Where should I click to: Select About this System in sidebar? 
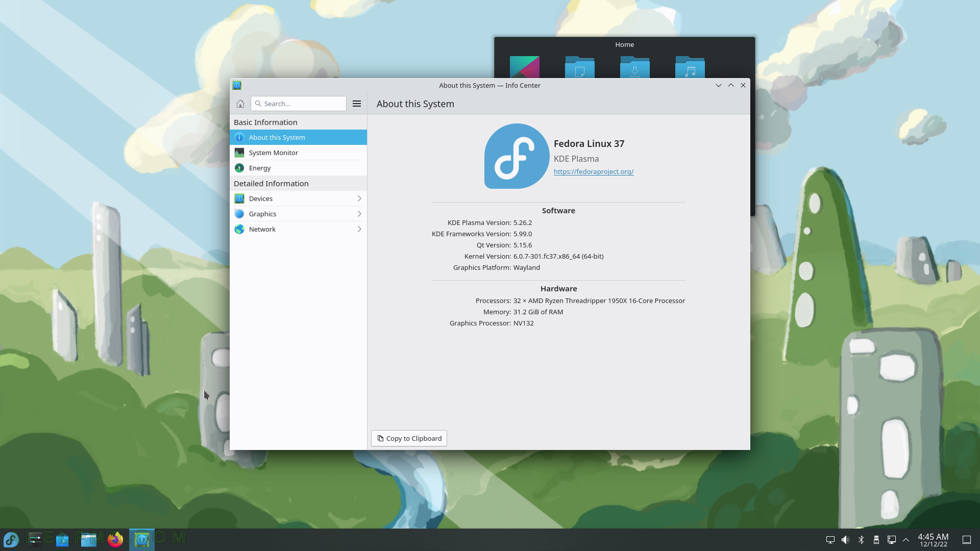[x=298, y=137]
